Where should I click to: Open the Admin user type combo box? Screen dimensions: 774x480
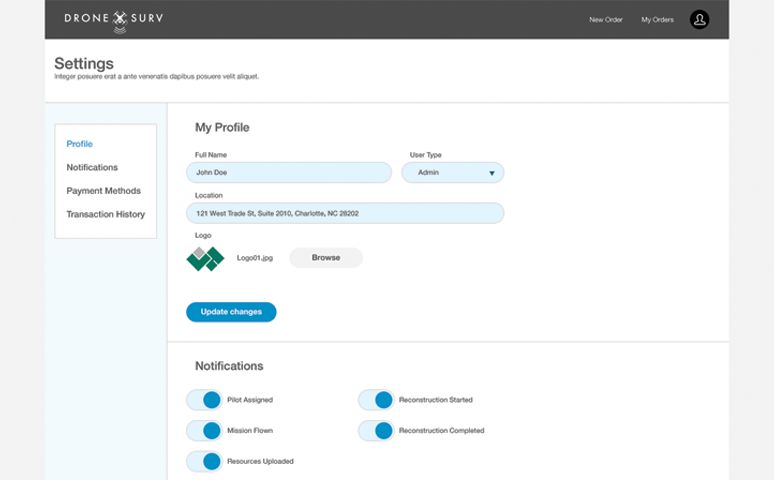click(452, 173)
